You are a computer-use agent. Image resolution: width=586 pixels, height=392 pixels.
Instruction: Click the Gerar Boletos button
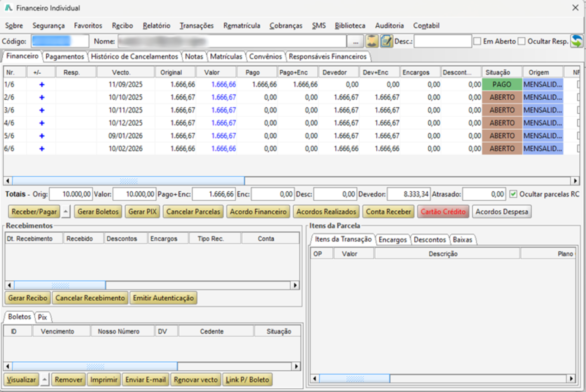click(98, 212)
